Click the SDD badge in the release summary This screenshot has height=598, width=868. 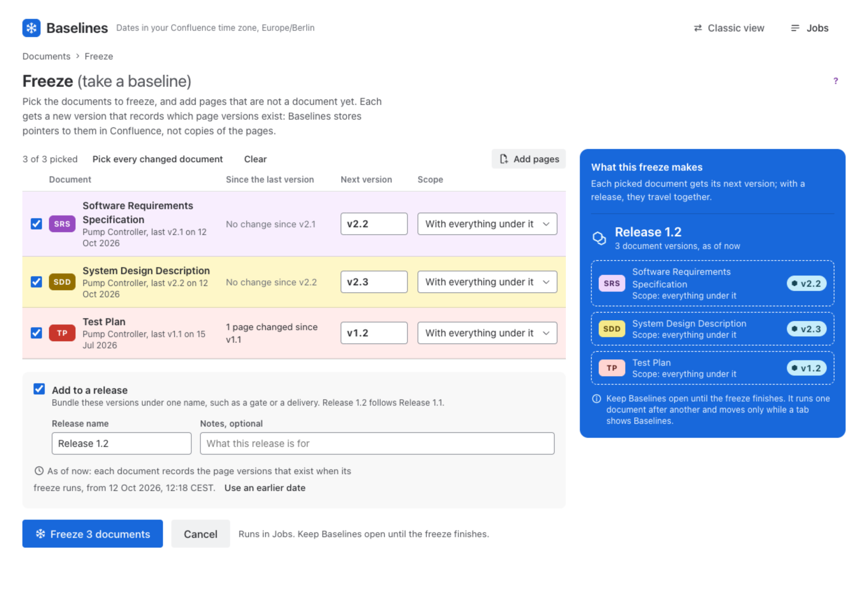pos(611,329)
